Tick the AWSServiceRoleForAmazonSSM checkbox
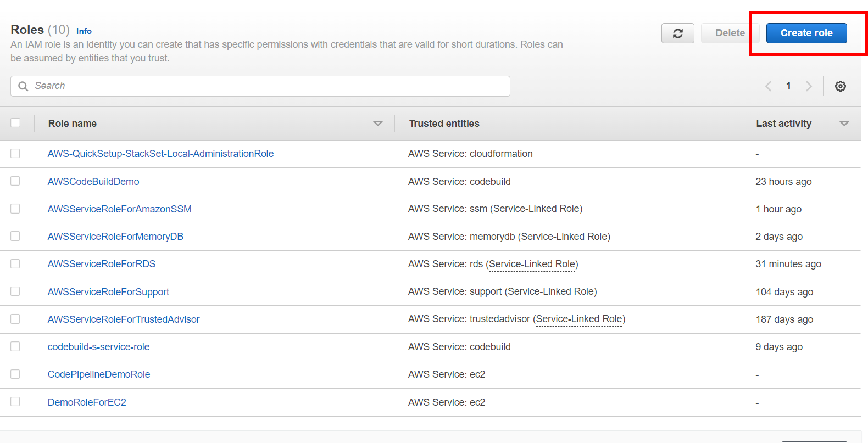The width and height of the screenshot is (868, 443). point(15,209)
